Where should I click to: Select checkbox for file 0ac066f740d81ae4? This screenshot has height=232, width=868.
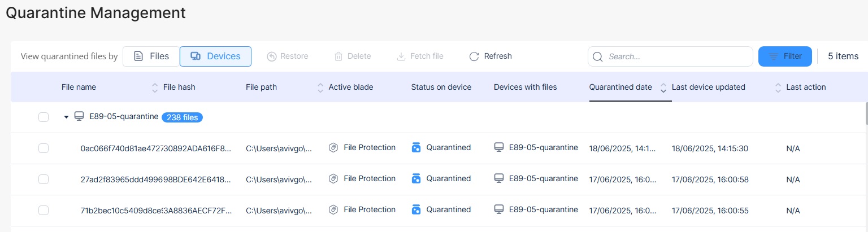(44, 148)
